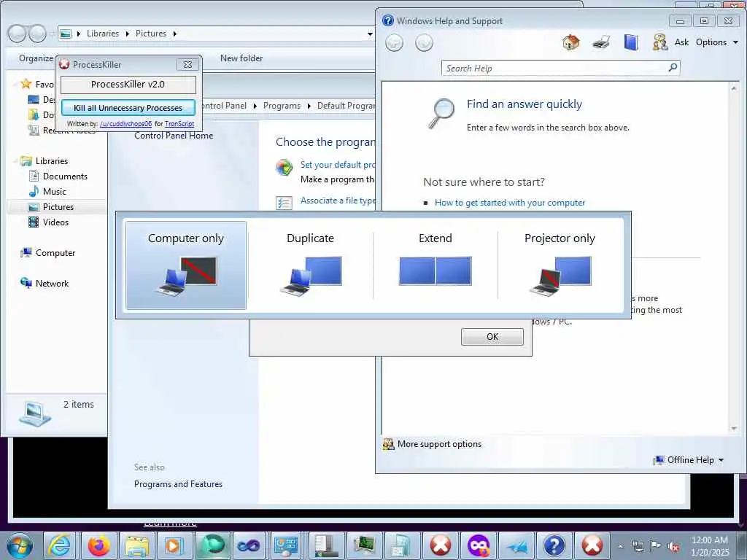Select Music in the Libraries tree
This screenshot has height=560, width=747.
coord(54,192)
